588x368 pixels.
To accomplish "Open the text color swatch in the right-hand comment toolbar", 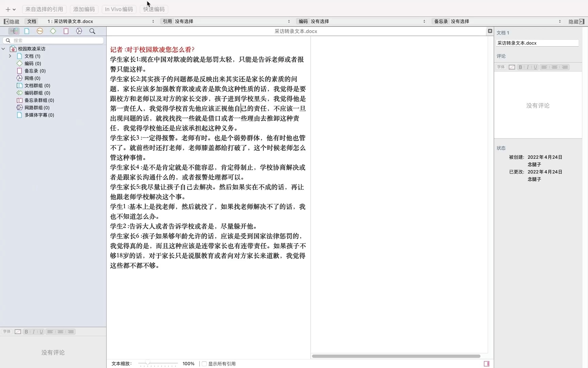I will 512,67.
